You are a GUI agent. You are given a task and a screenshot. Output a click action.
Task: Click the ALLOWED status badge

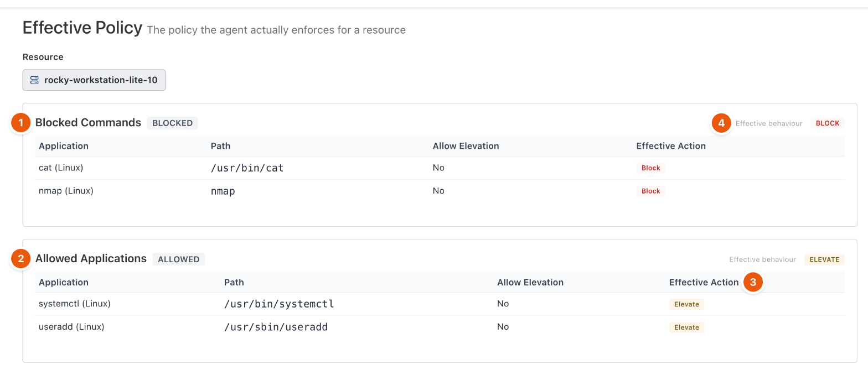click(x=178, y=259)
